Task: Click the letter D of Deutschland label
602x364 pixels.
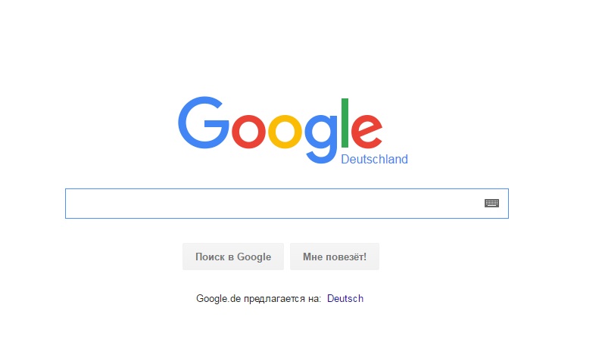Action: (345, 159)
